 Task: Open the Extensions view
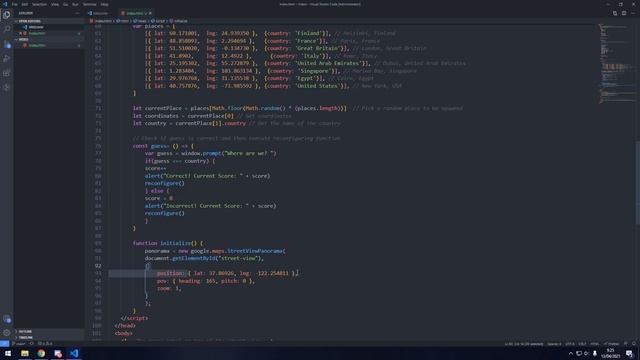coord(7,73)
